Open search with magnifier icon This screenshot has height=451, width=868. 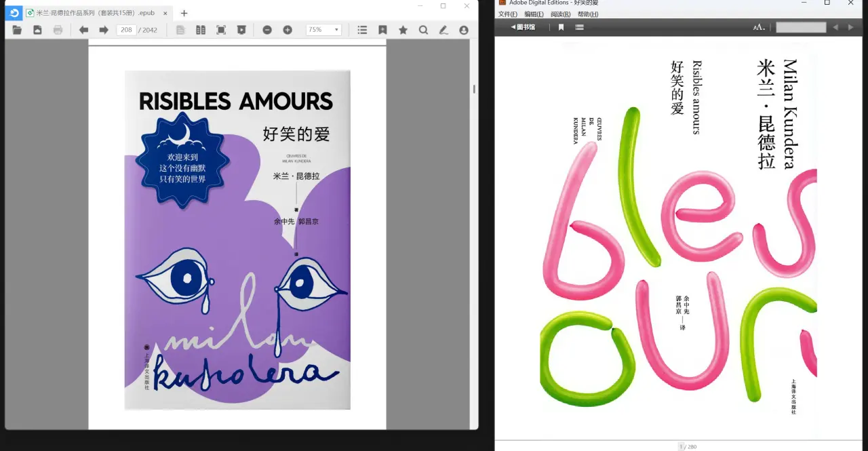423,30
